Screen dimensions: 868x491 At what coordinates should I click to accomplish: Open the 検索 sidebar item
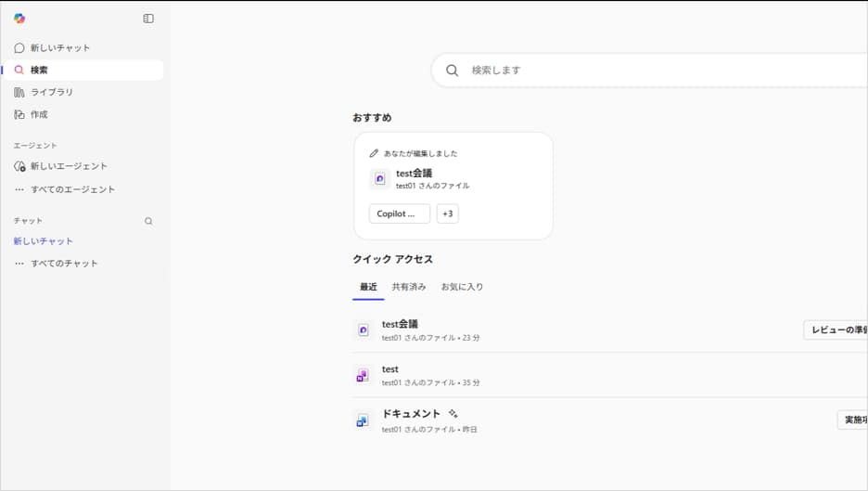click(x=39, y=70)
